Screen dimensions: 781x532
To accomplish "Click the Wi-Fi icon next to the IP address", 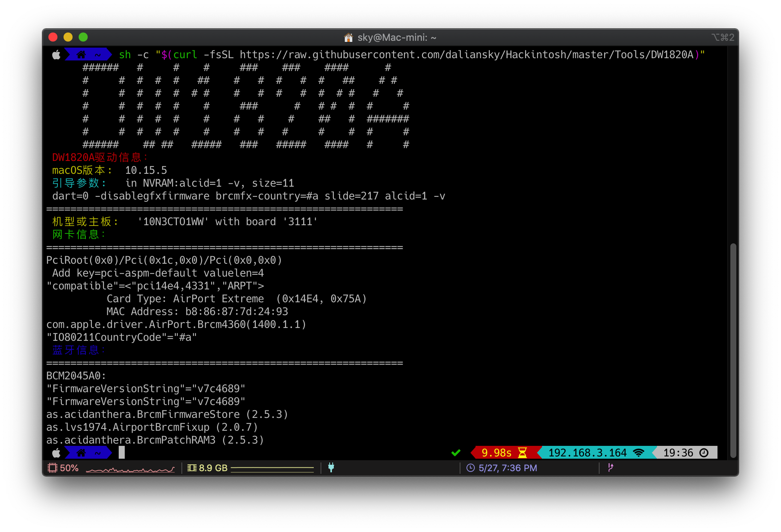I will click(x=638, y=452).
